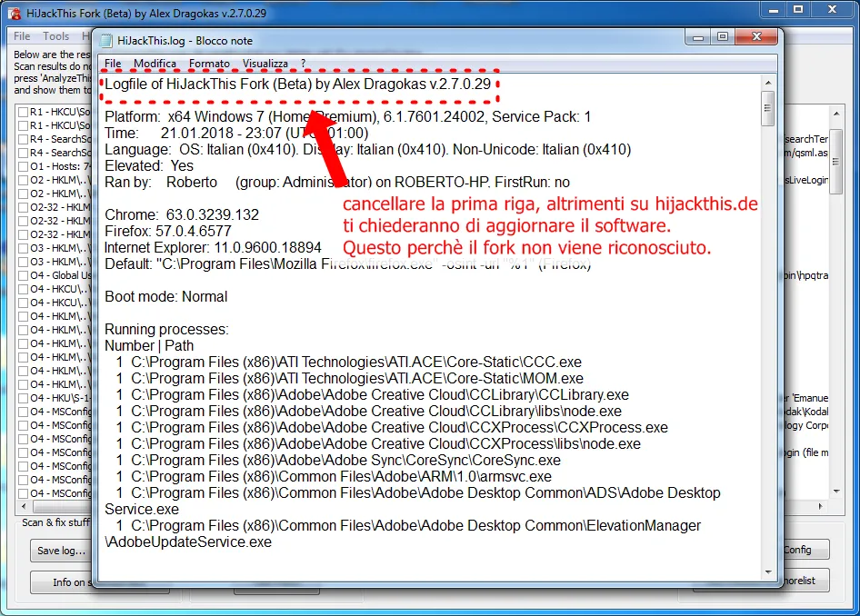Click the ...norelist button in HiJackThis window

point(805,581)
